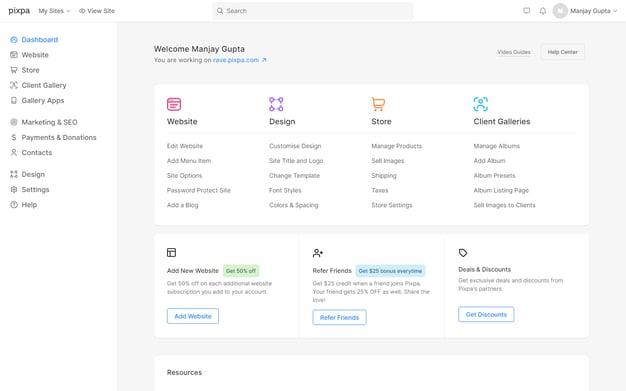Image resolution: width=626 pixels, height=391 pixels.
Task: Expand the My Sites dropdown
Action: coord(54,11)
